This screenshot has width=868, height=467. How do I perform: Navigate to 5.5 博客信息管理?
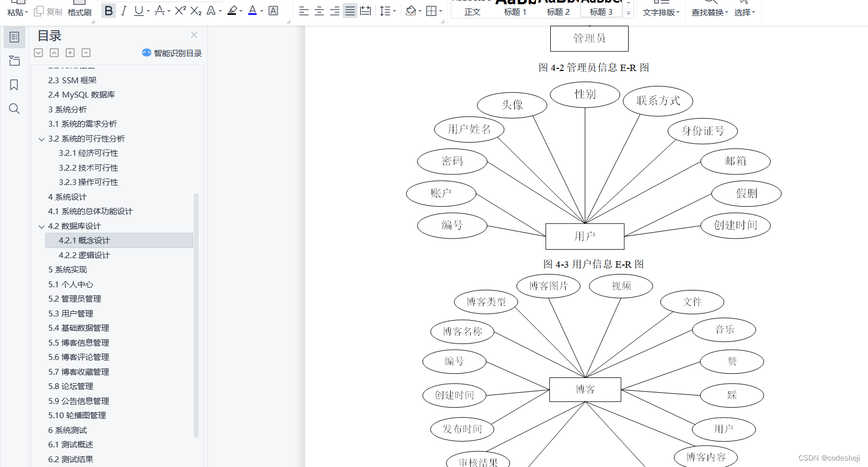pos(79,342)
